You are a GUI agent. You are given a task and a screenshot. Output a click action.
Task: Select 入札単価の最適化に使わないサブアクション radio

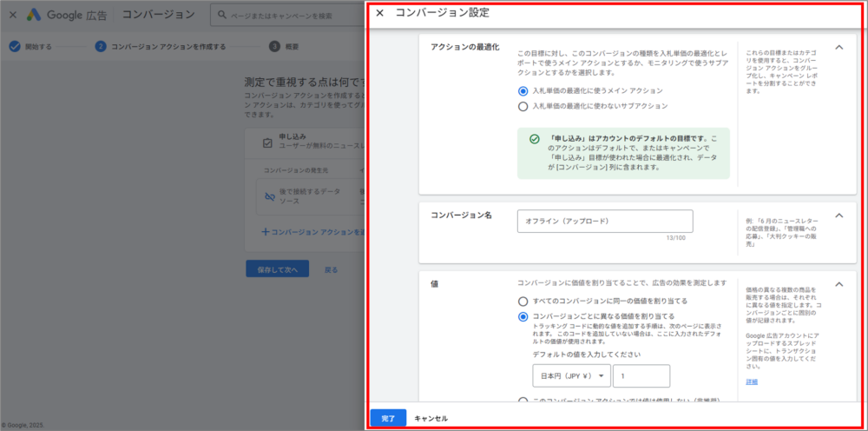(x=523, y=106)
